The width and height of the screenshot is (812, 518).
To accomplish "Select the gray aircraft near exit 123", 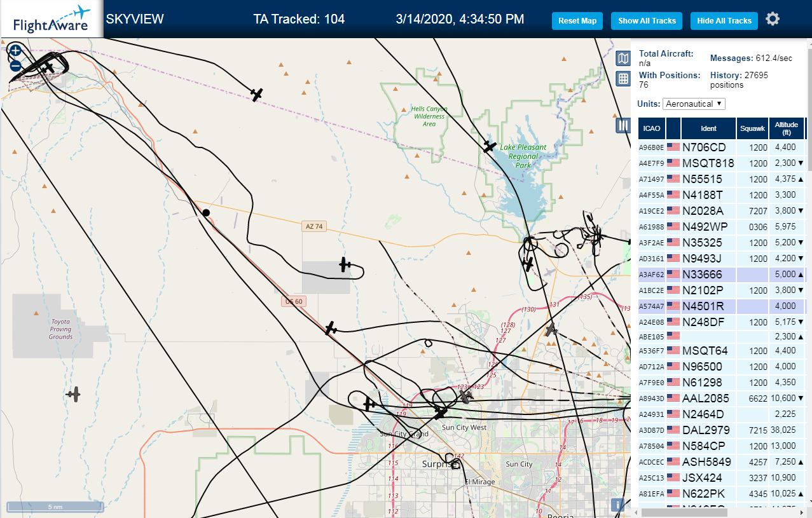I will click(467, 397).
